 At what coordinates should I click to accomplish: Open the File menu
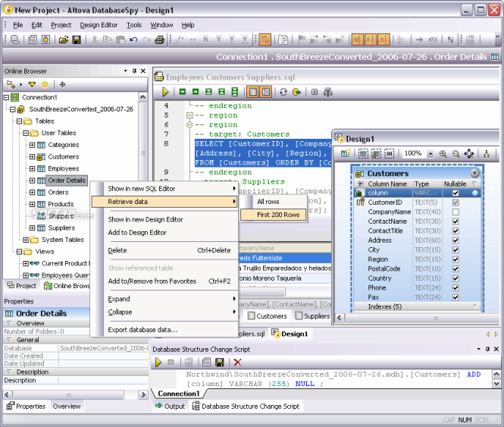click(18, 25)
